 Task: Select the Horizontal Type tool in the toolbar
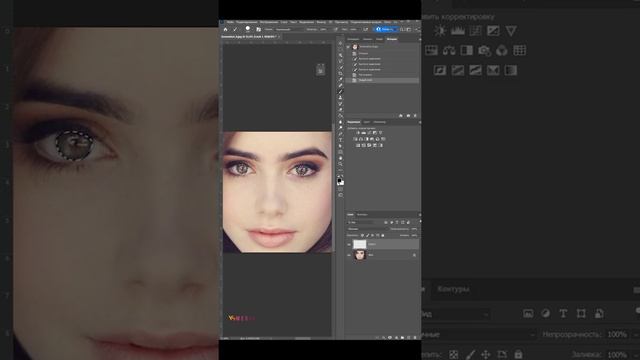(x=340, y=140)
